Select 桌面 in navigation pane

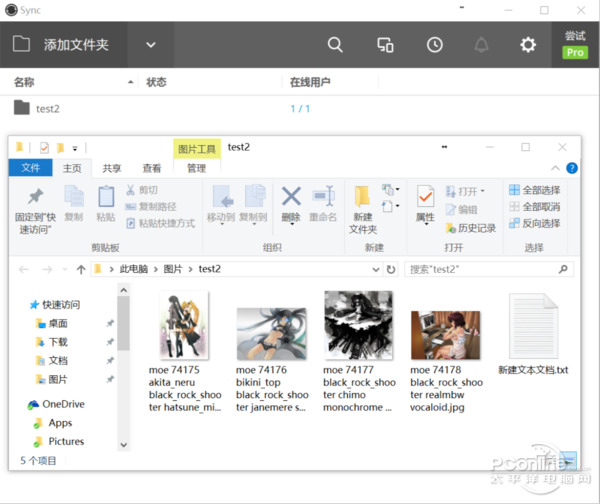click(x=52, y=323)
